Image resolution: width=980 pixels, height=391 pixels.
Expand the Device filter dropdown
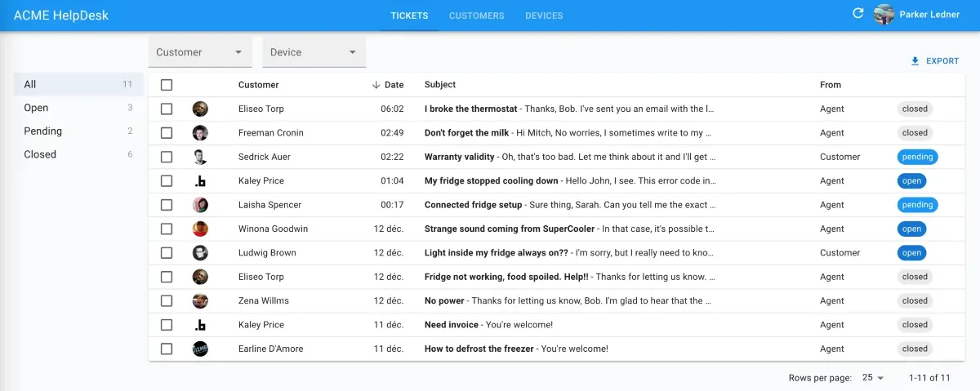pos(314,52)
